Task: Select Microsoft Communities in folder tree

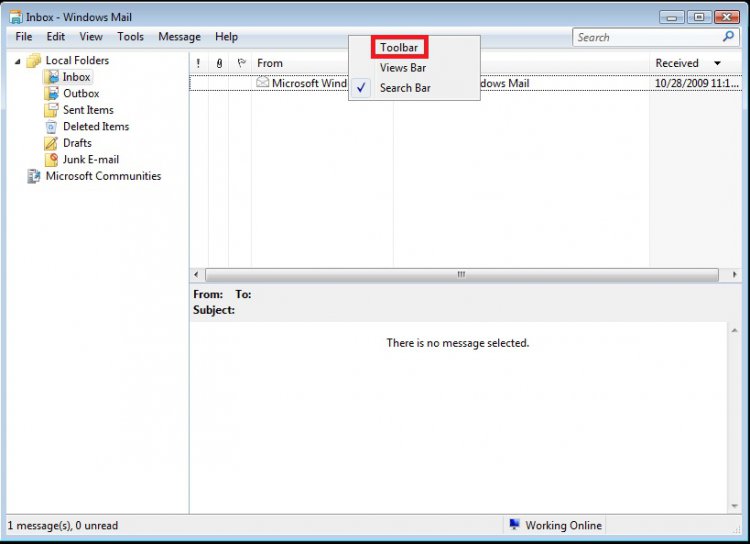Action: [103, 176]
